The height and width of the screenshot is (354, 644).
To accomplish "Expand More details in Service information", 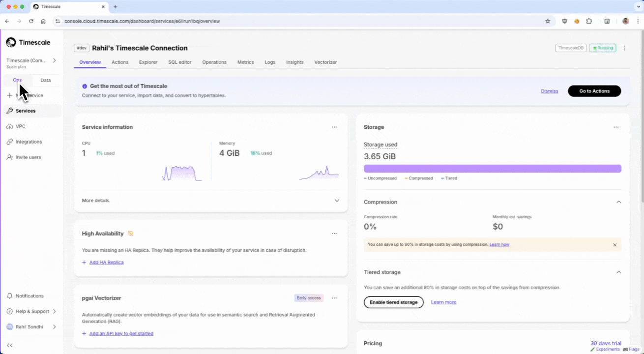I will [337, 201].
